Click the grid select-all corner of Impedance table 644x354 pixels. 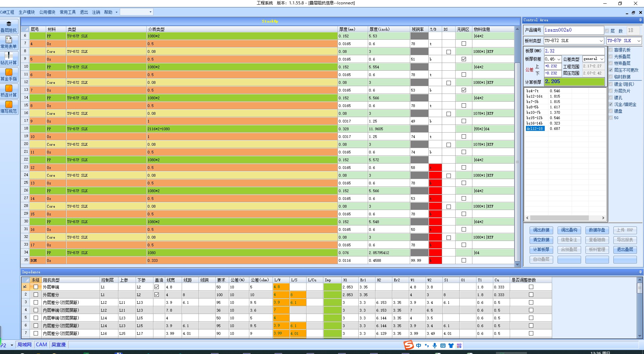[x=26, y=280]
